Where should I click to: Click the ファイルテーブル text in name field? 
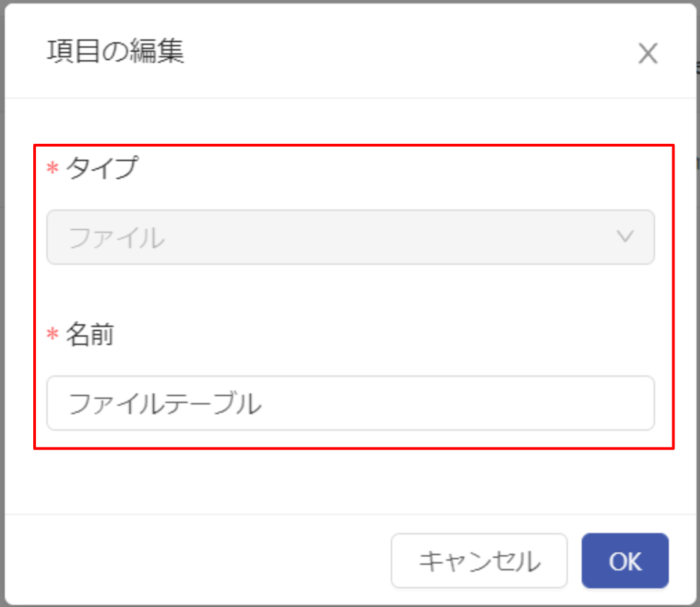pos(165,404)
